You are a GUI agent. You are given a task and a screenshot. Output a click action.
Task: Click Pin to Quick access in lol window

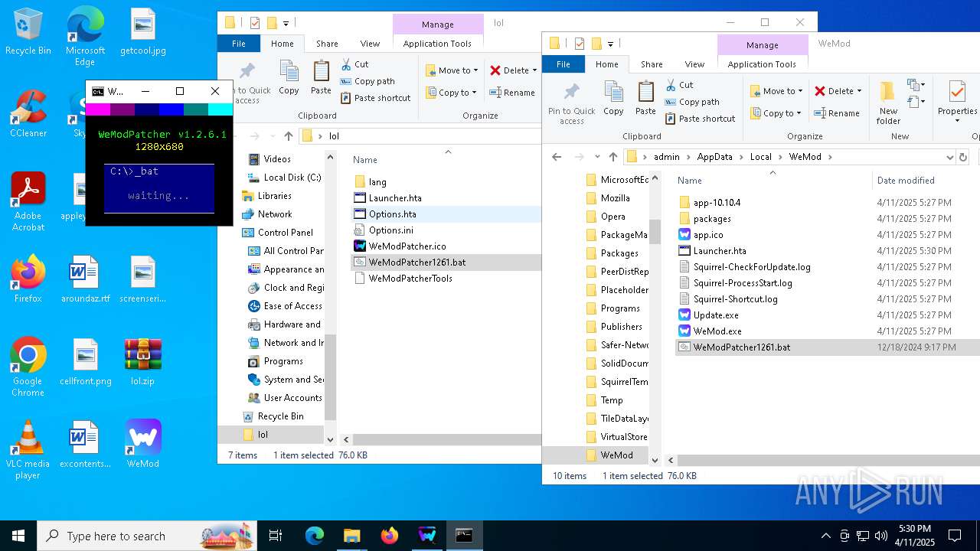tap(247, 82)
